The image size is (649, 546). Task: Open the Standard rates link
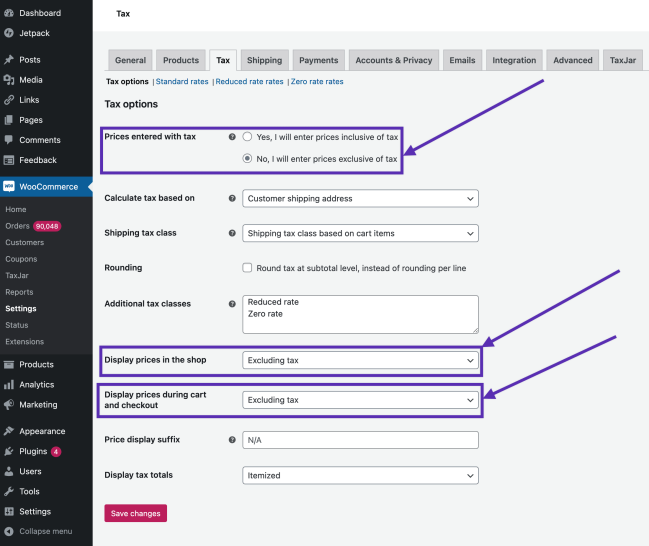(x=182, y=82)
